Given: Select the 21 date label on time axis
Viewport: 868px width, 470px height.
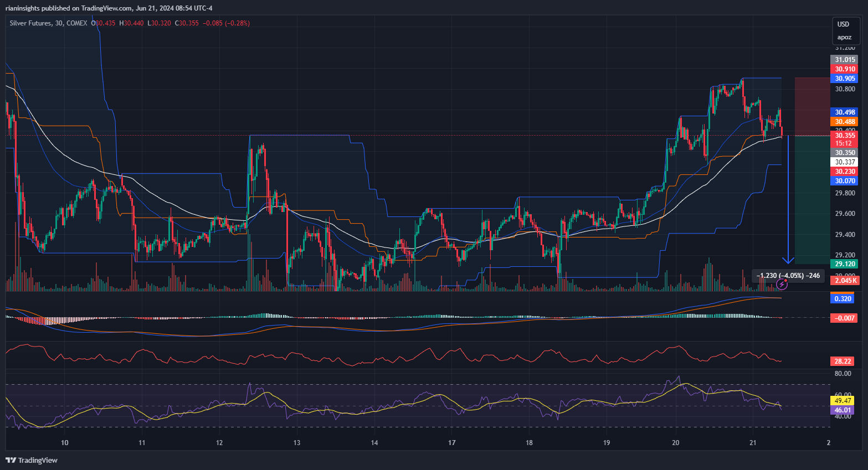Looking at the screenshot, I should [752, 443].
